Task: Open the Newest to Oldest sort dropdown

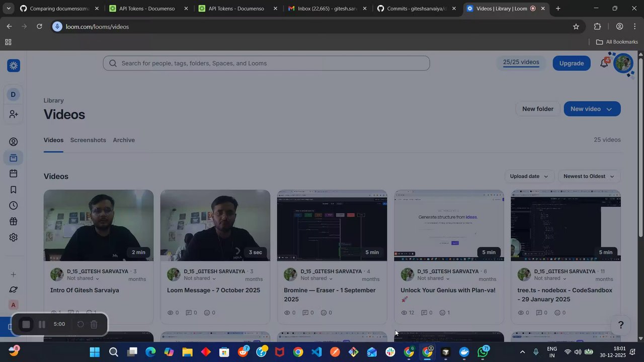Action: coord(589,176)
